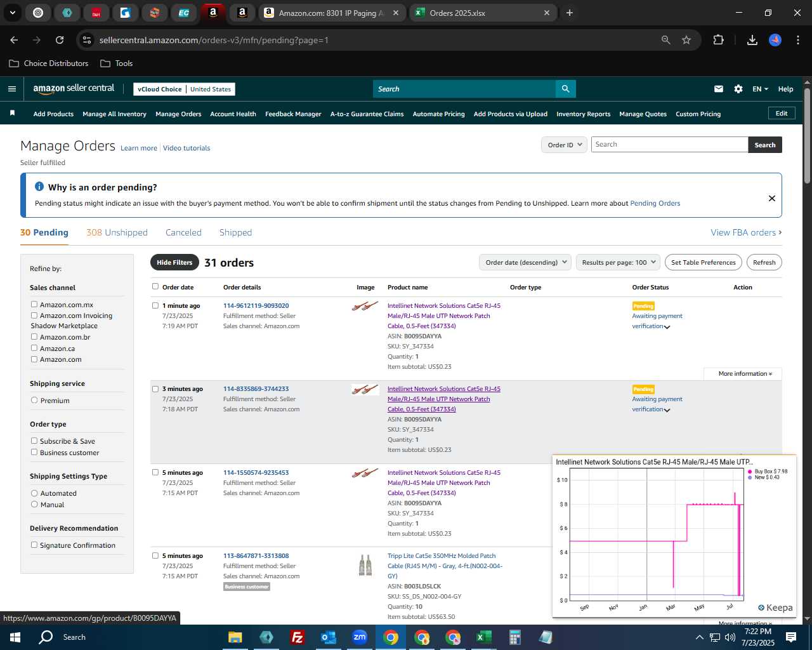Click the Refresh orders button
This screenshot has width=812, height=650.
[x=764, y=262]
